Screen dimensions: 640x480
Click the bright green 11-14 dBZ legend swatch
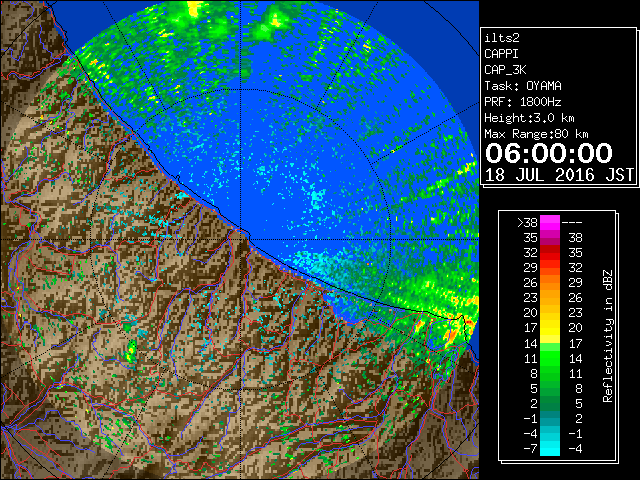(x=550, y=358)
